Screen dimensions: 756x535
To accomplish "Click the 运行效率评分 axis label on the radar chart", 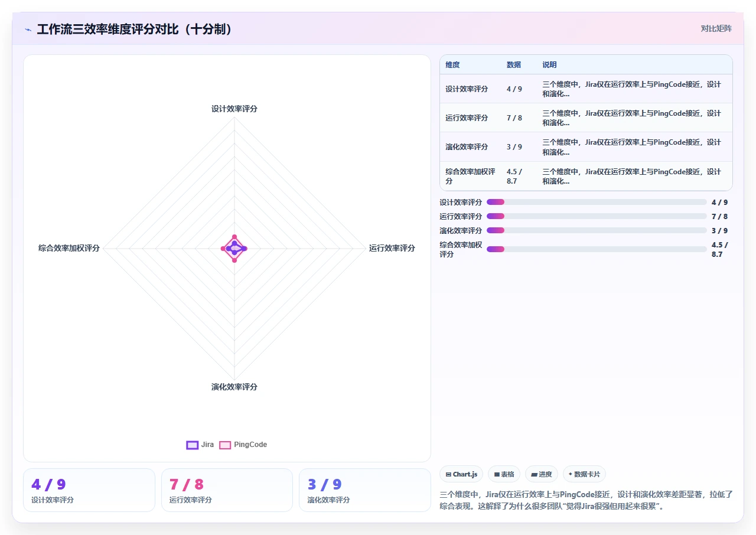I will pyautogui.click(x=392, y=248).
